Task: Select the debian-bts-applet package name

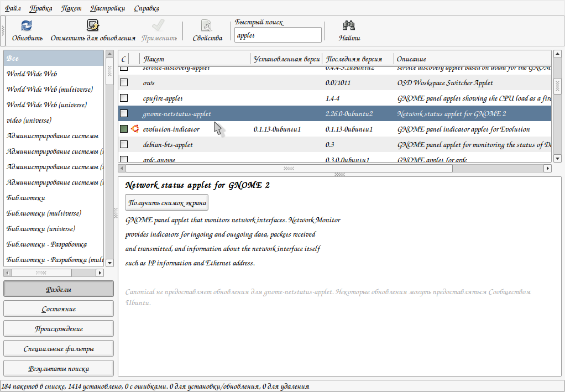Action: click(x=168, y=145)
